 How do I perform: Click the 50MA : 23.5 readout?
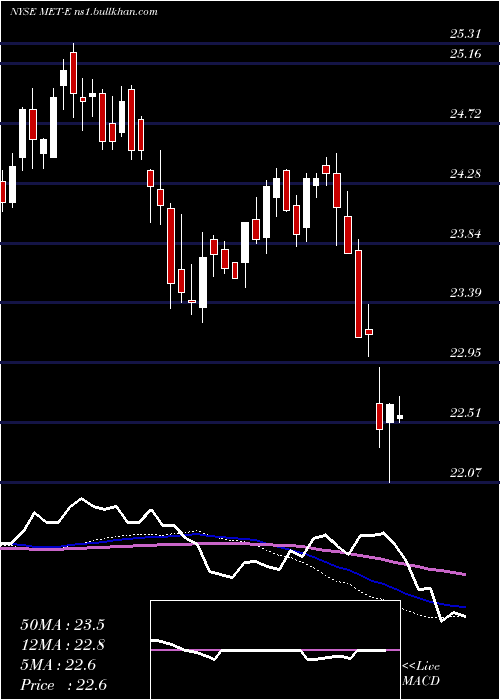(62, 625)
